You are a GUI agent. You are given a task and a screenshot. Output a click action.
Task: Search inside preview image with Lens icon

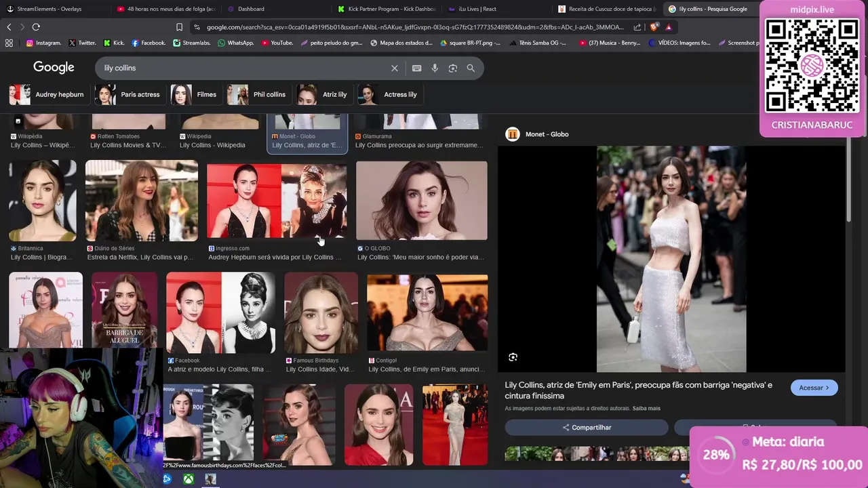tap(513, 357)
